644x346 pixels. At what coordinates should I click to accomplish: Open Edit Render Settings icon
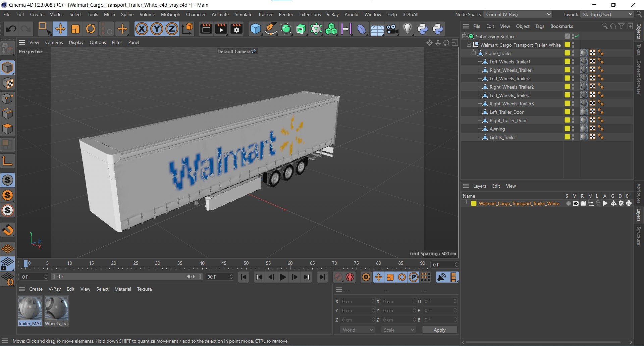tap(236, 29)
